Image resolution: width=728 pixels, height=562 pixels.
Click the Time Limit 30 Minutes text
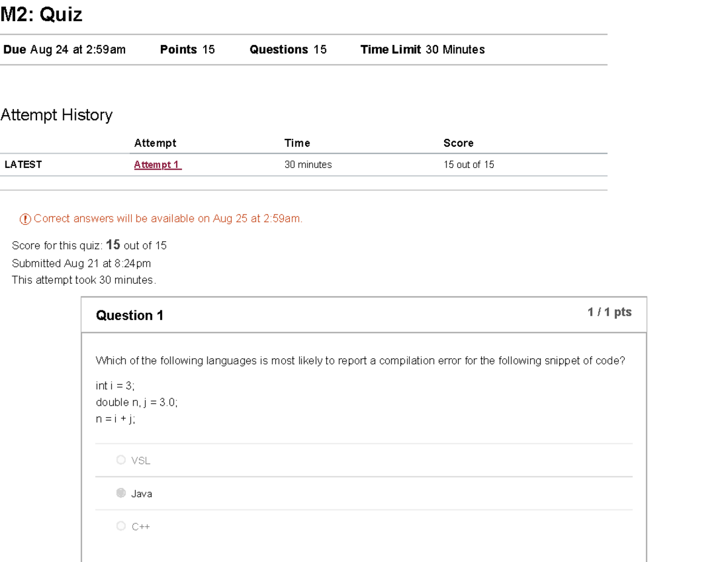[422, 50]
